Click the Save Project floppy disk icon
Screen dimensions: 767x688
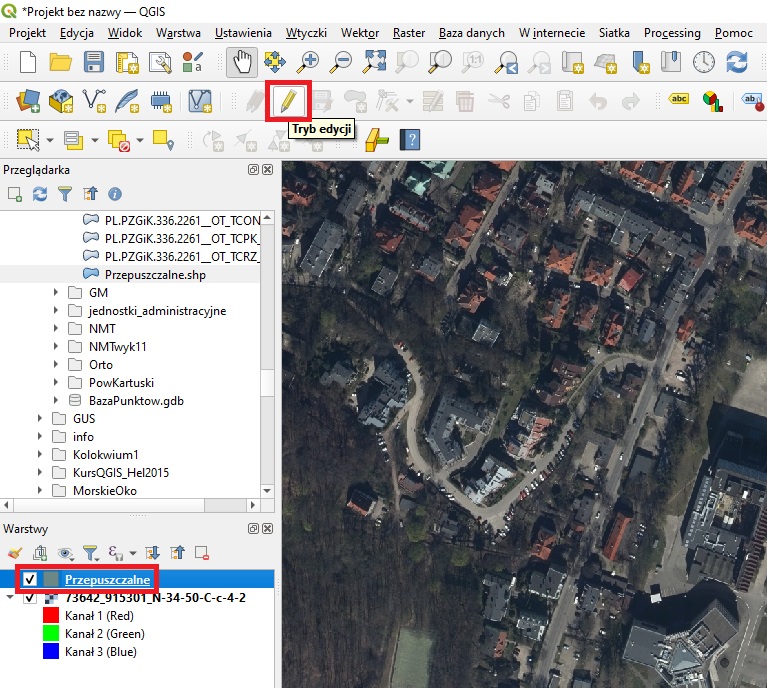point(94,62)
